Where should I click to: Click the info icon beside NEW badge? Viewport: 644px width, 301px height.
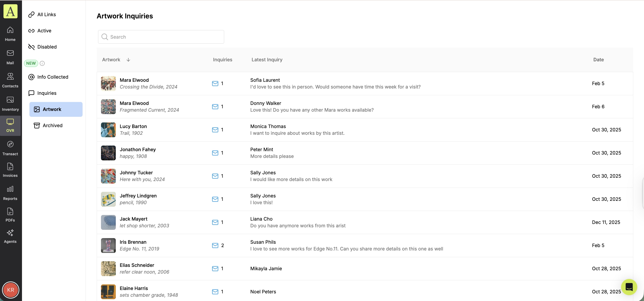click(42, 63)
